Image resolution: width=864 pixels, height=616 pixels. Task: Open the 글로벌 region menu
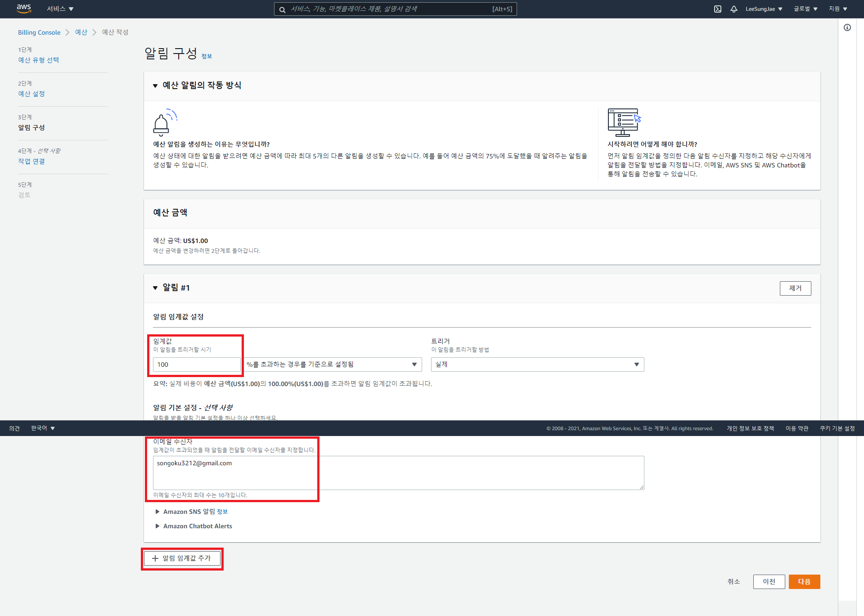[805, 9]
